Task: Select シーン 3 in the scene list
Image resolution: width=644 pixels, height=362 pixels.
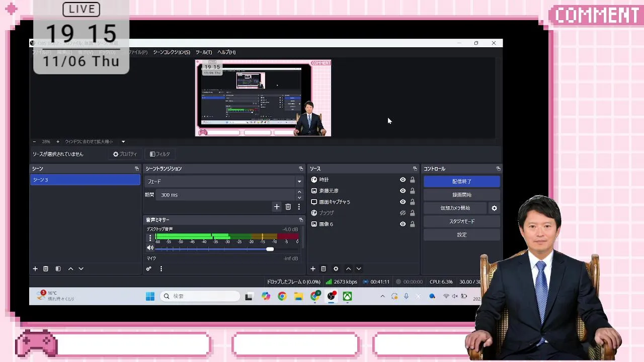Action: (x=85, y=180)
